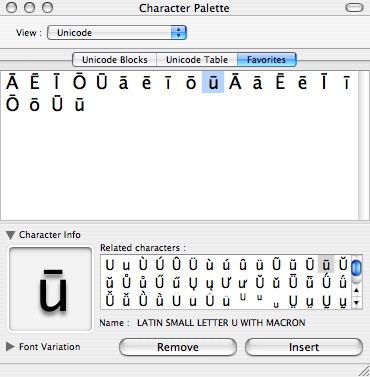Switch to the Unicode Table tab
Viewport: 370px width, 377px height.
point(197,60)
